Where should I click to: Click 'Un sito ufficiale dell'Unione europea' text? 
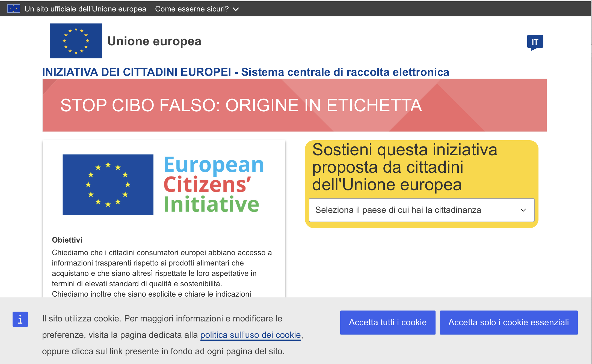[x=85, y=9]
